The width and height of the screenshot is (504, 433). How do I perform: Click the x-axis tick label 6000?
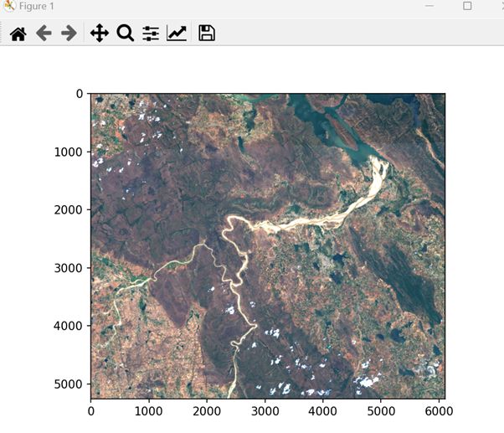point(439,412)
